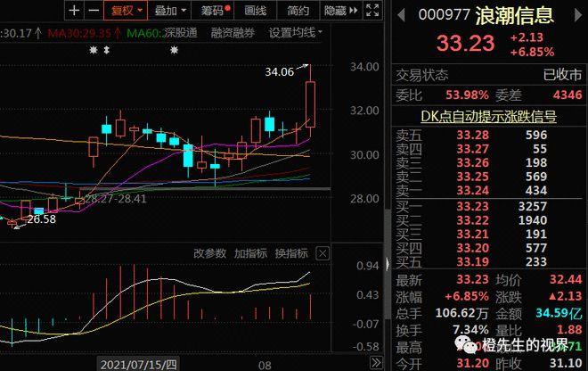Click 昨收 value 31.10
Viewport: 588px width, 371px height.
click(x=566, y=363)
